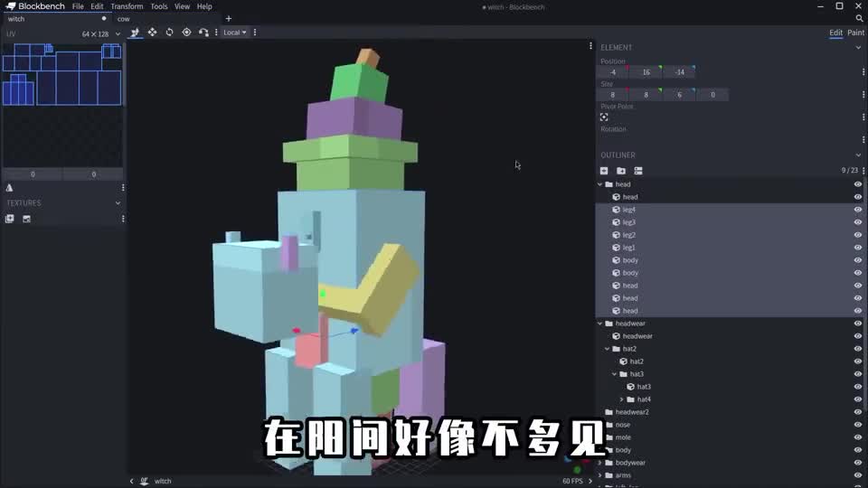Select the Pivot tool in the toolbar
Screen dimensions: 868x488
coord(186,33)
